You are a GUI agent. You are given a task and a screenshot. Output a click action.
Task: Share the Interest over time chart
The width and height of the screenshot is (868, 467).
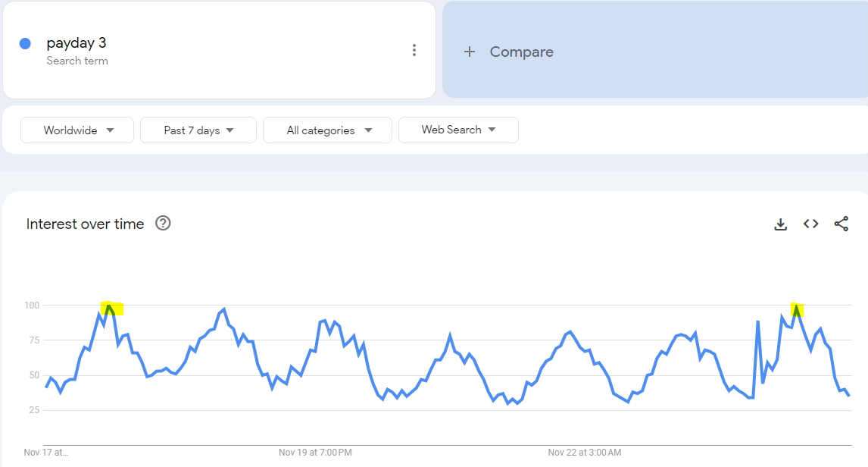coord(841,224)
